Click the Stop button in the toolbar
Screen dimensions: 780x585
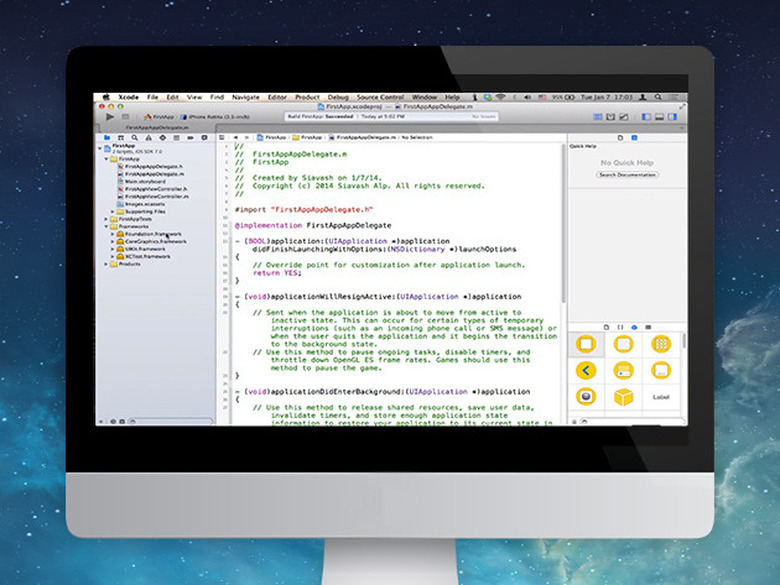click(x=124, y=117)
